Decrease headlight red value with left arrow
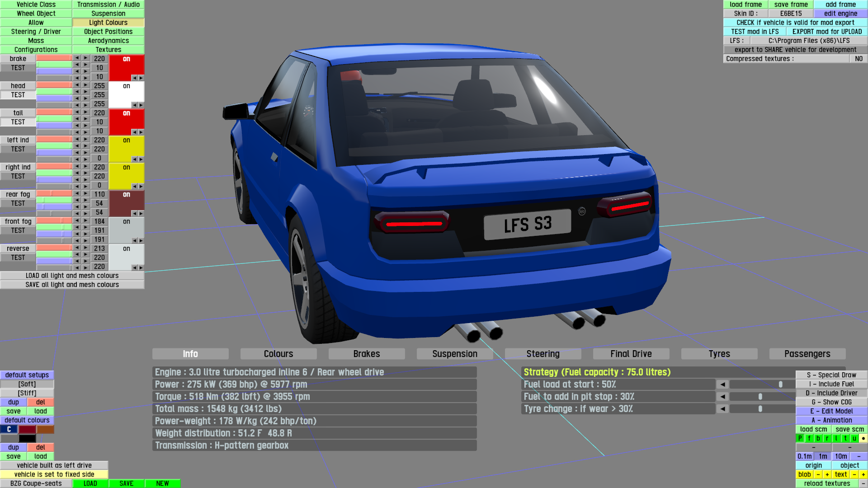The width and height of the screenshot is (868, 488). pyautogui.click(x=77, y=85)
